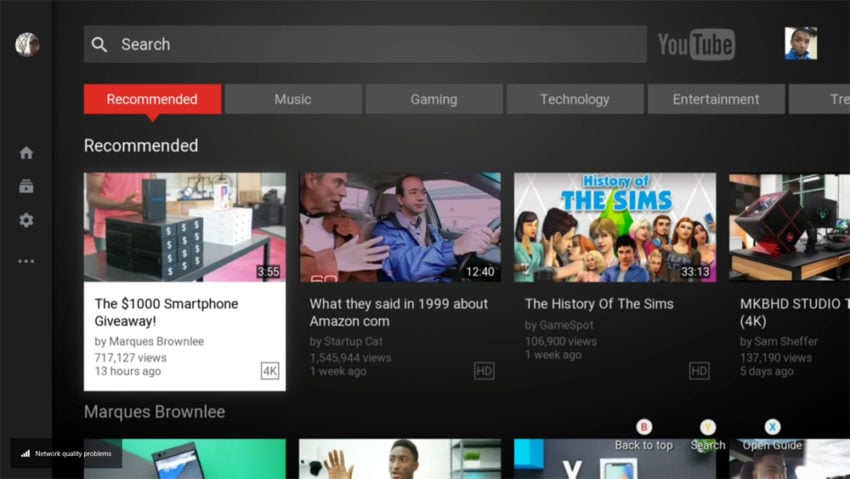
Task: Click the X controller button icon
Action: pos(772,427)
